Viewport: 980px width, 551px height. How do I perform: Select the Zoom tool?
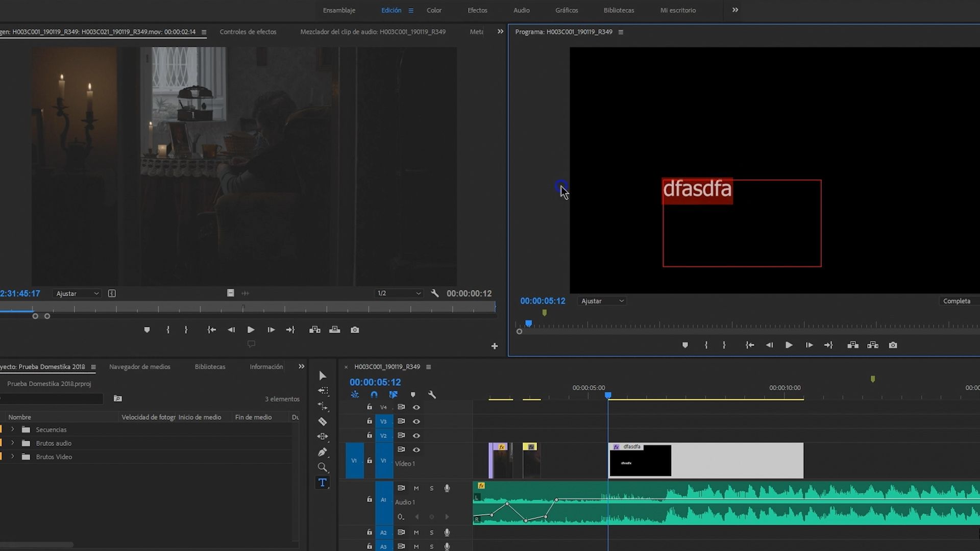click(322, 467)
